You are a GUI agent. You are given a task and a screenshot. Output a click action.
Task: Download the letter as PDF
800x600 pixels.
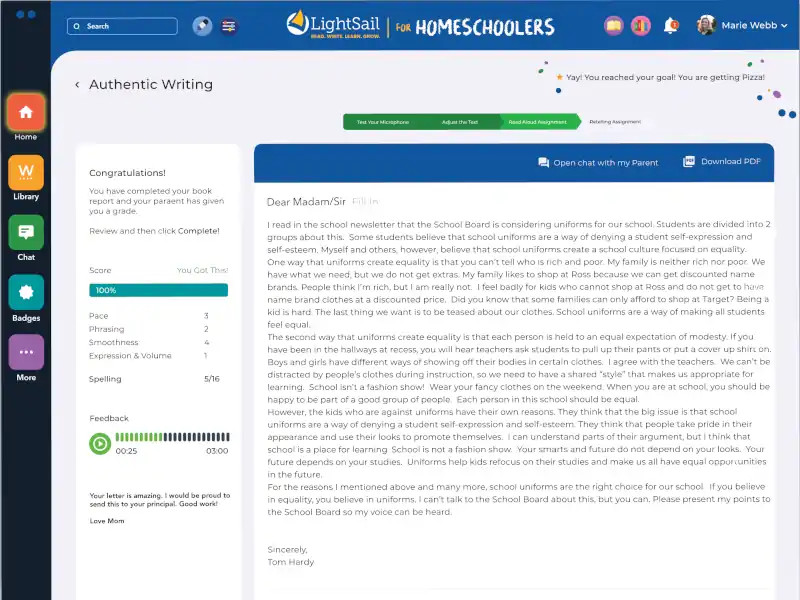[x=722, y=162]
